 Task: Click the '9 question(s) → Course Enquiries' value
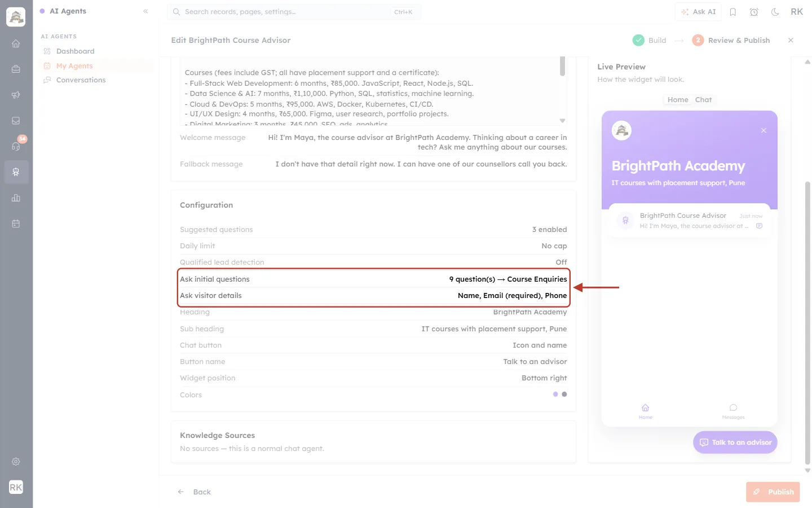pos(508,279)
